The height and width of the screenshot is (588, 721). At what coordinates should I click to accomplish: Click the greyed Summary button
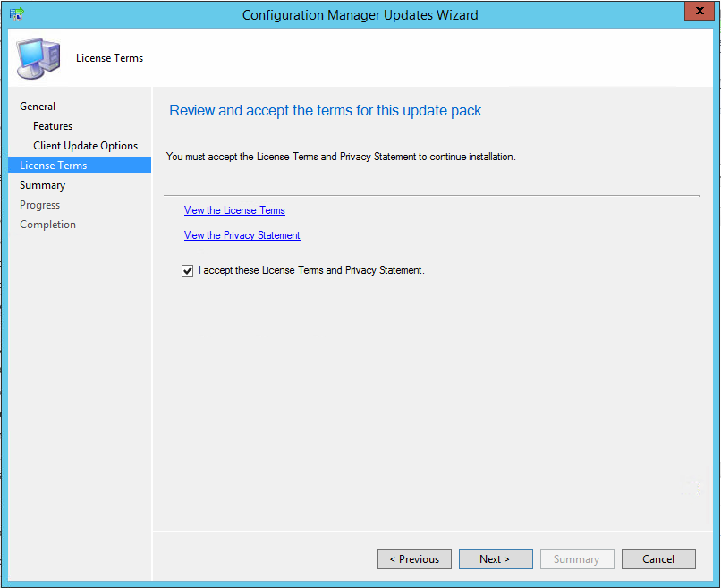(577, 559)
